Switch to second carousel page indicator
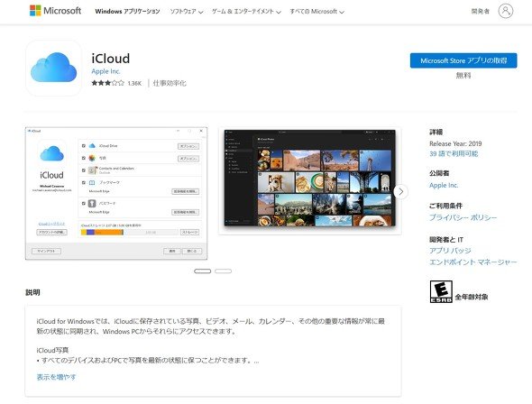532x404 pixels. pos(223,271)
